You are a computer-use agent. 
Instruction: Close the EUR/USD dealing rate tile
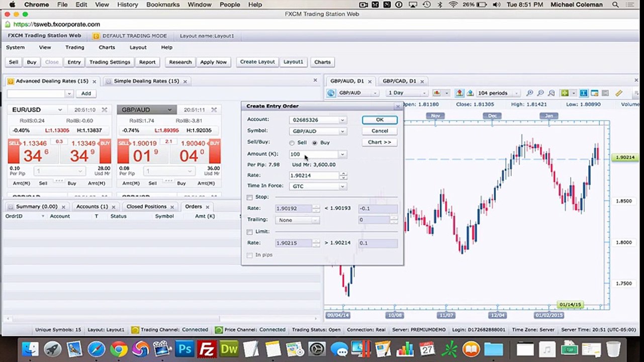click(105, 110)
